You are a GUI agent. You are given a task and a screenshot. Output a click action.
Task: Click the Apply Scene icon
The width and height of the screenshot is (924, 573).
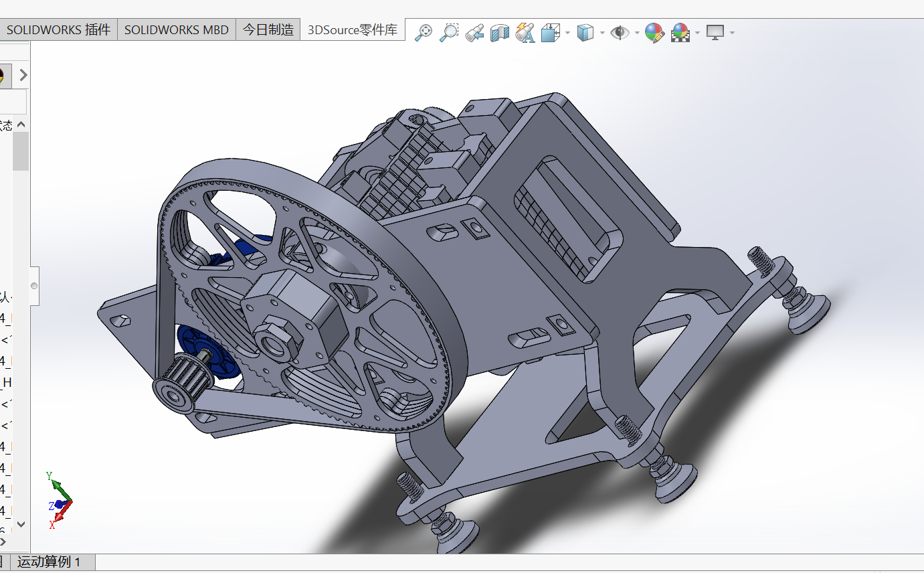[x=680, y=32]
